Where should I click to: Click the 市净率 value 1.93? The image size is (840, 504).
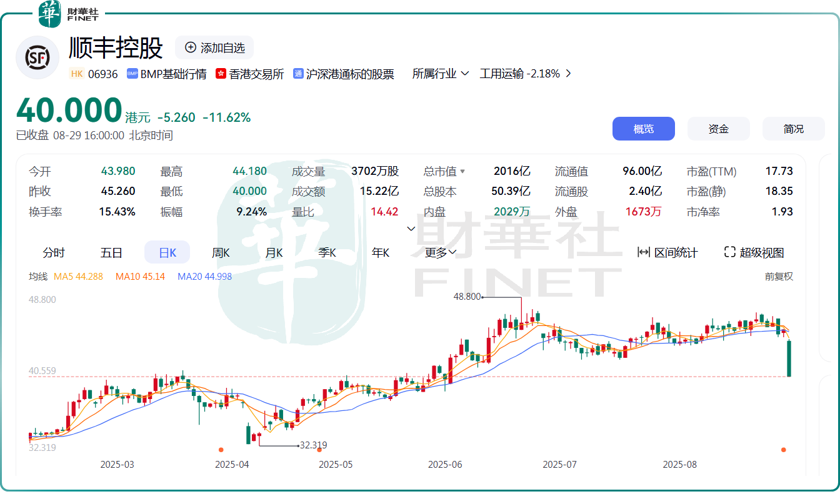click(782, 212)
